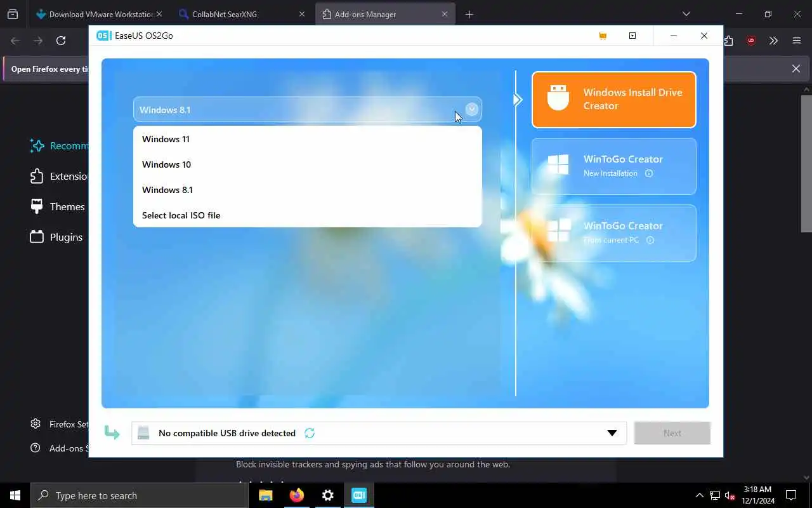Choose Select local ISO file option
812x508 pixels.
tap(308, 215)
